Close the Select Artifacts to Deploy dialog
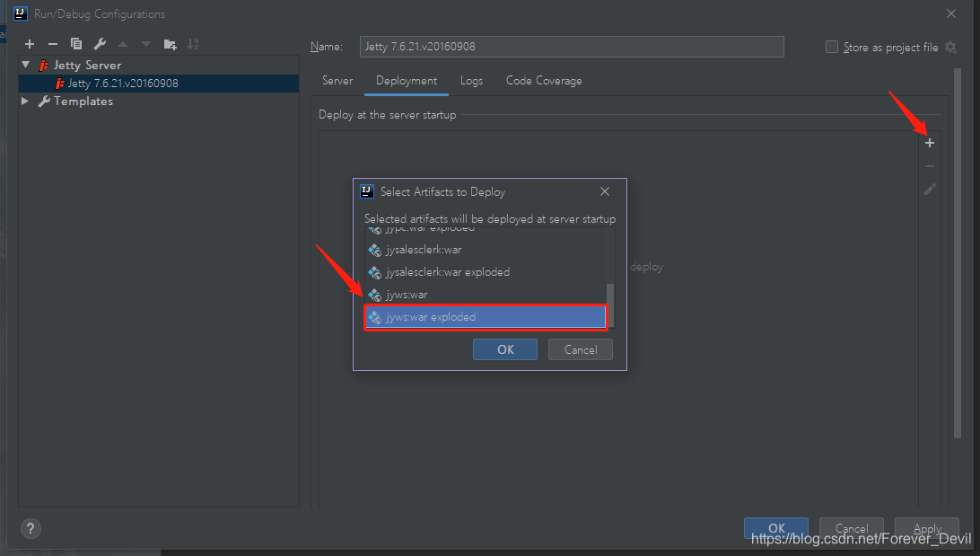The image size is (980, 556). pyautogui.click(x=604, y=191)
